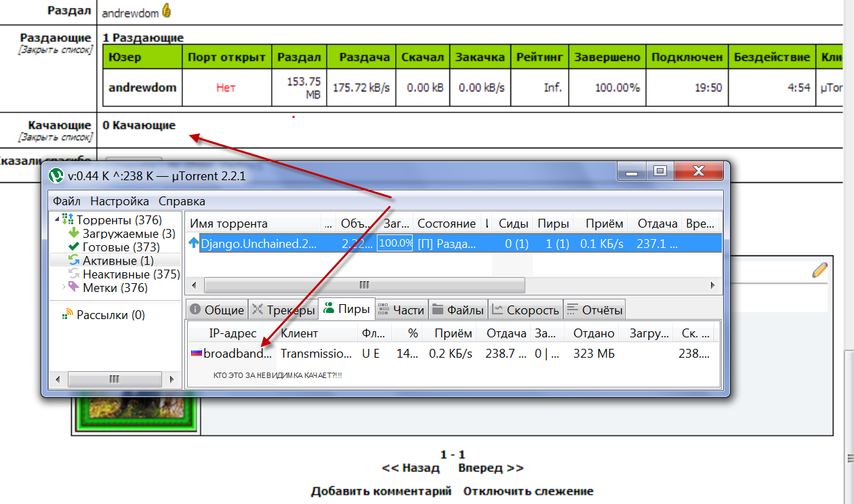The height and width of the screenshot is (504, 854).
Task: Click the Юзер table header
Action: point(142,57)
